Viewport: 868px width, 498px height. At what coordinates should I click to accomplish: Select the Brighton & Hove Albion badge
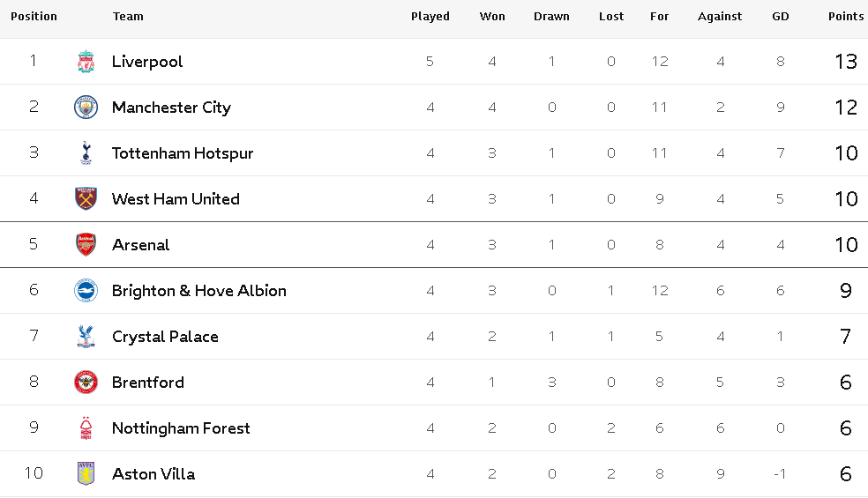(x=86, y=291)
